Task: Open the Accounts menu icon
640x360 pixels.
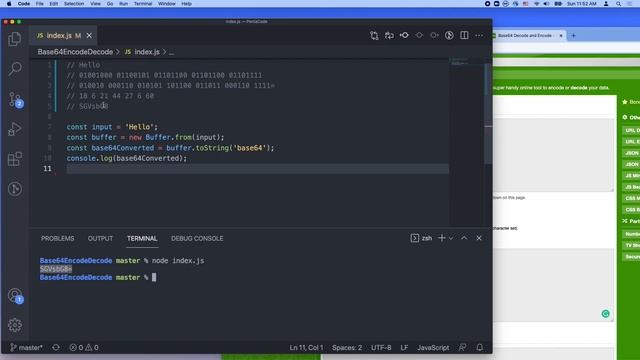Action: [x=16, y=296]
